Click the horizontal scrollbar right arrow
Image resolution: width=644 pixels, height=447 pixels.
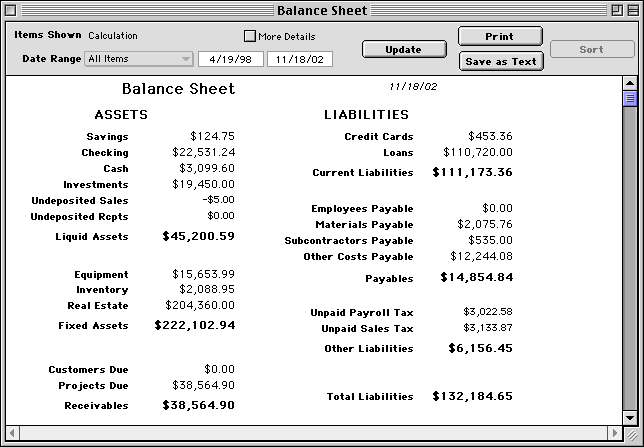coord(613,434)
